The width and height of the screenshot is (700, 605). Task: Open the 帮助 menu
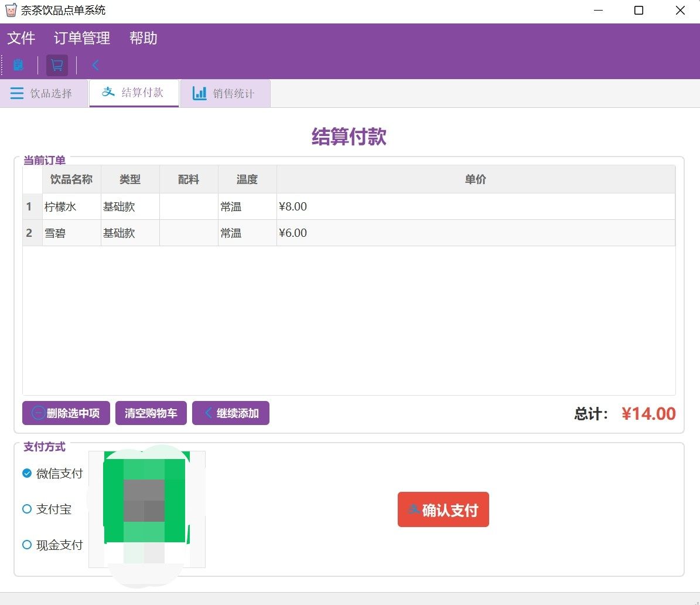coord(144,38)
